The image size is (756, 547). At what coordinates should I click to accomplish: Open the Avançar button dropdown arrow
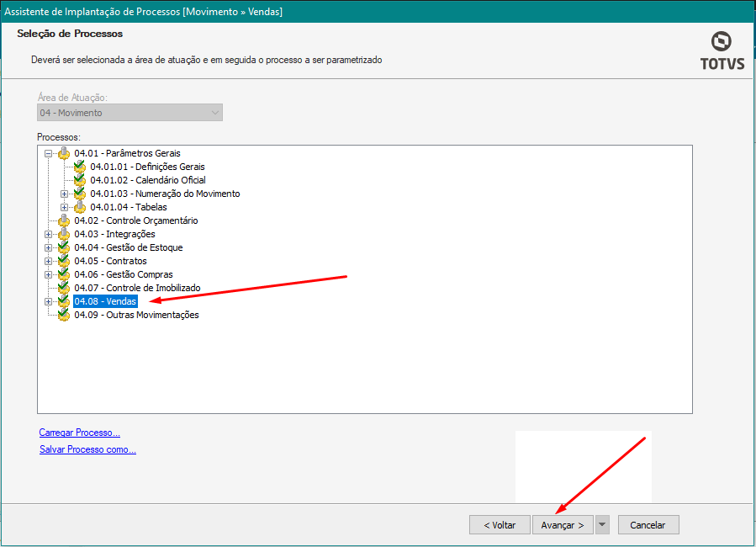pos(602,525)
